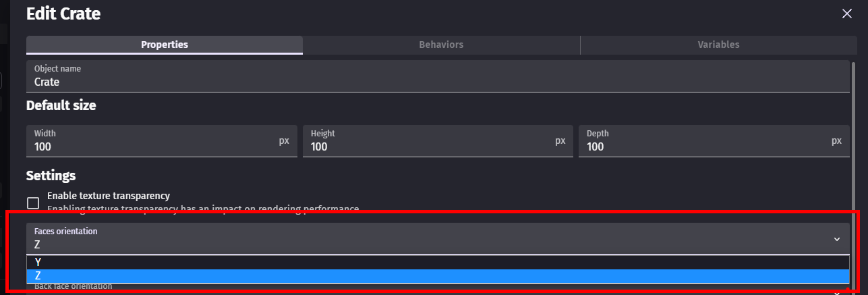
Task: Click into the Depth input field
Action: [701, 146]
